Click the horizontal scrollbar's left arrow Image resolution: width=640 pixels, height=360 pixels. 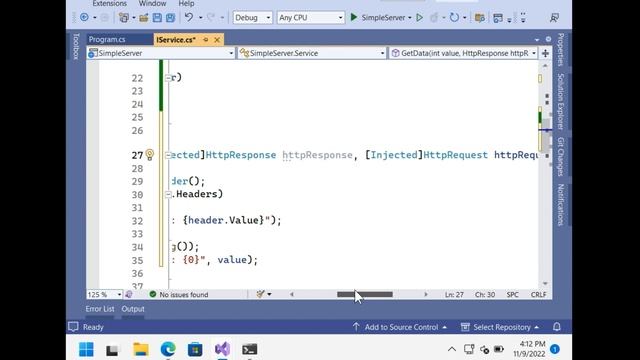292,294
